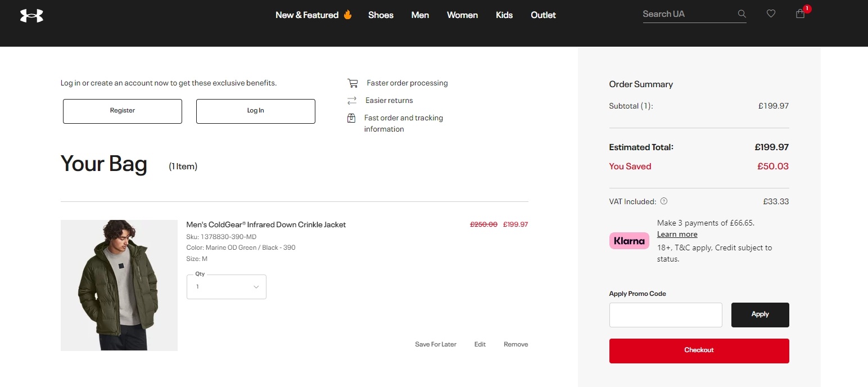Open the jacket product title link
Image resolution: width=868 pixels, height=387 pixels.
coord(266,224)
